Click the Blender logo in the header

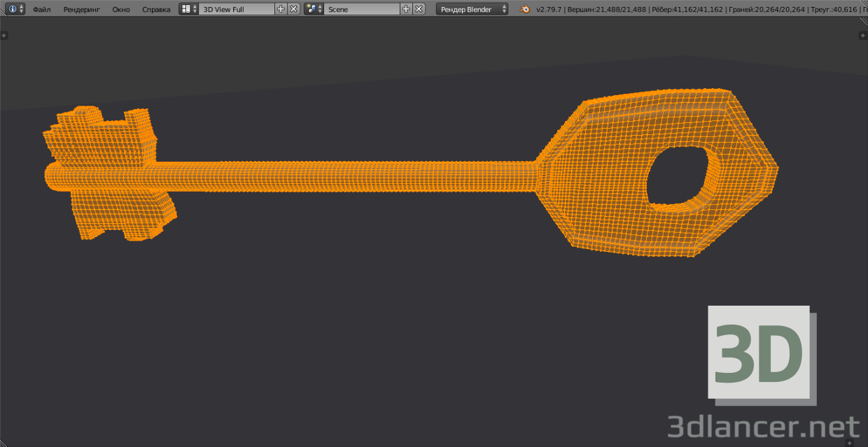pyautogui.click(x=524, y=9)
